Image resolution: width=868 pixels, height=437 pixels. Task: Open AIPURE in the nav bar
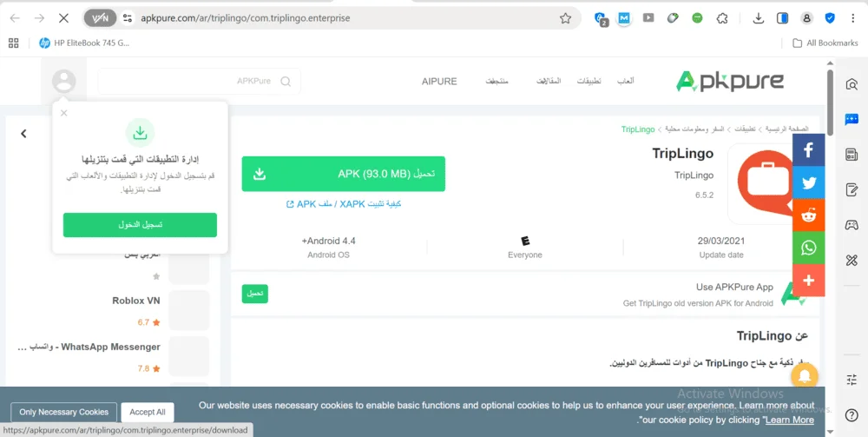tap(439, 82)
